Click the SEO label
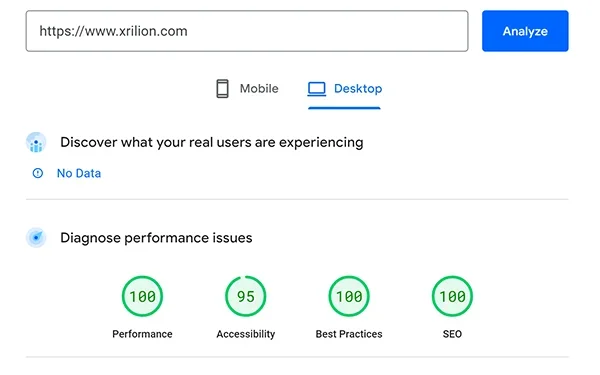This screenshot has width=600, height=375. pos(452,334)
